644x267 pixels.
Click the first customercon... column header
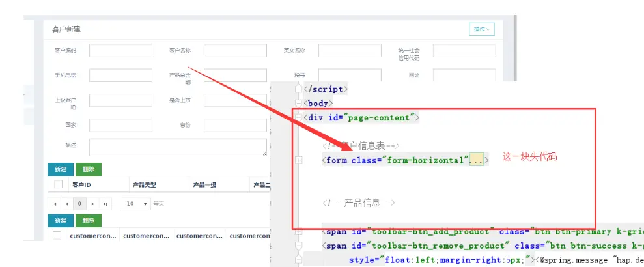point(93,236)
